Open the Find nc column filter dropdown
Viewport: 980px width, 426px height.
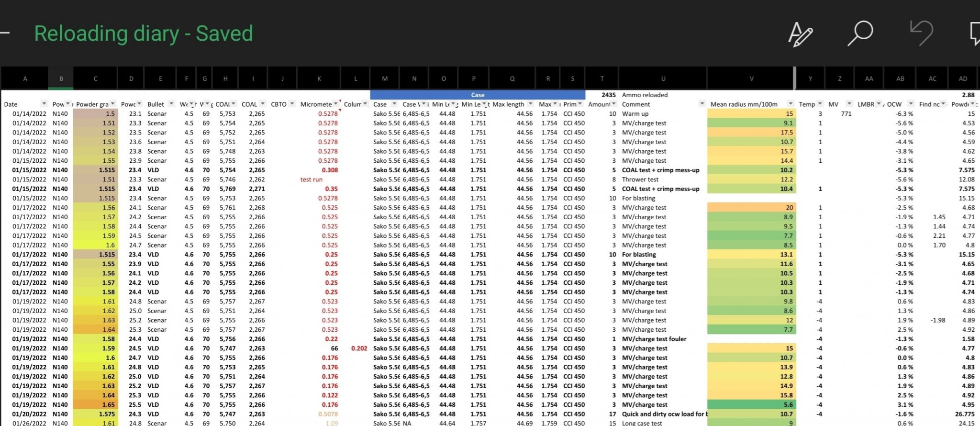pyautogui.click(x=944, y=104)
